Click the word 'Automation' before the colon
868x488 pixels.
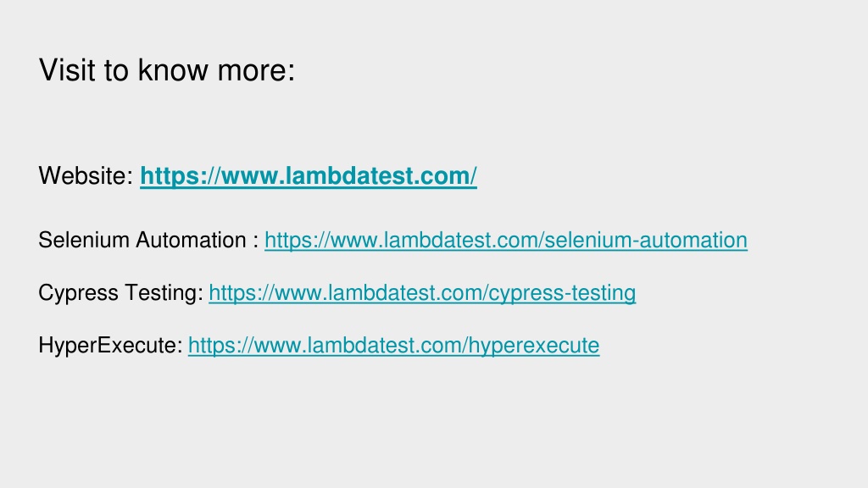tap(191, 240)
